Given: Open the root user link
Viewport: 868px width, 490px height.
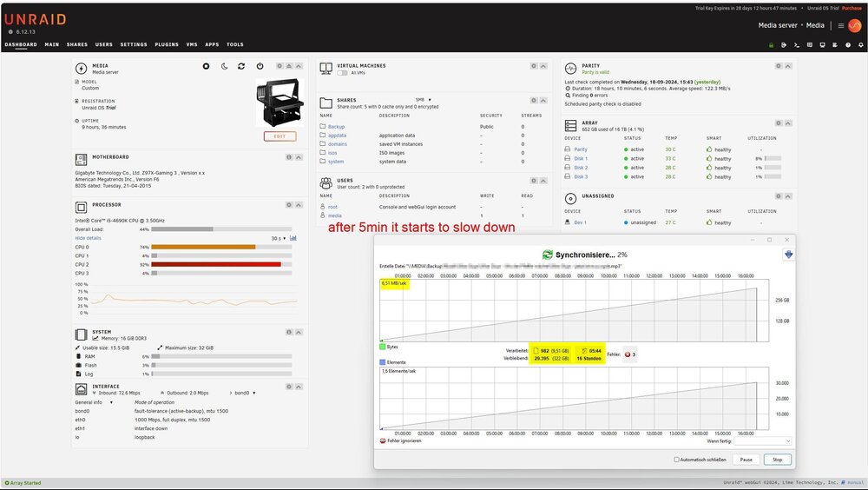Looking at the screenshot, I should click(x=332, y=208).
